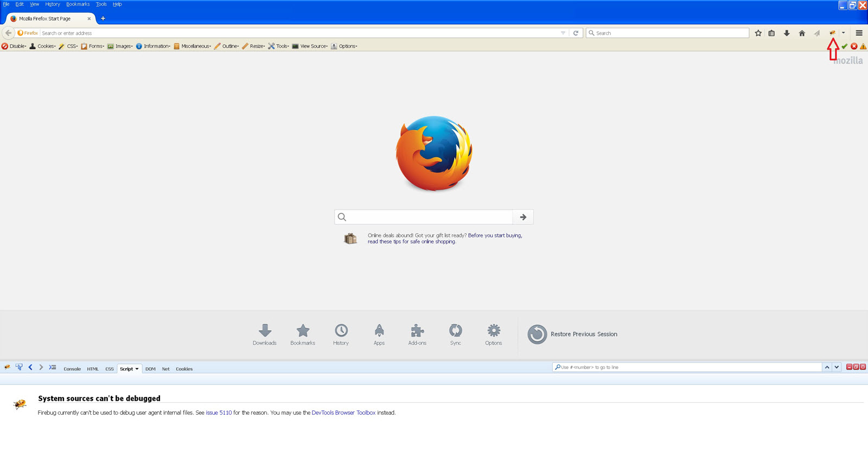Select the Mozilla Firefox Start Page tab

(x=51, y=18)
